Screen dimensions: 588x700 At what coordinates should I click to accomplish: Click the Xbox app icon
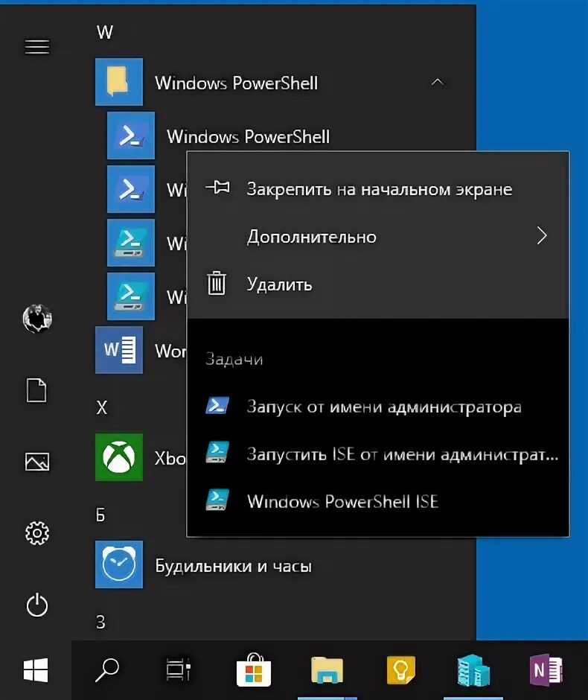[x=119, y=457]
